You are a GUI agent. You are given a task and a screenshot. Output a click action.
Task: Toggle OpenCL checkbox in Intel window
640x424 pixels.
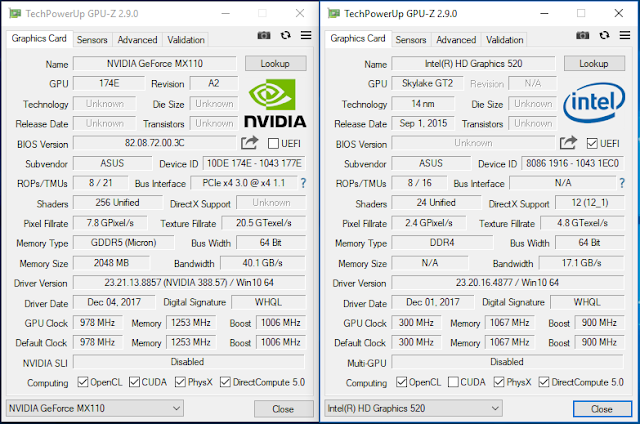tap(402, 382)
